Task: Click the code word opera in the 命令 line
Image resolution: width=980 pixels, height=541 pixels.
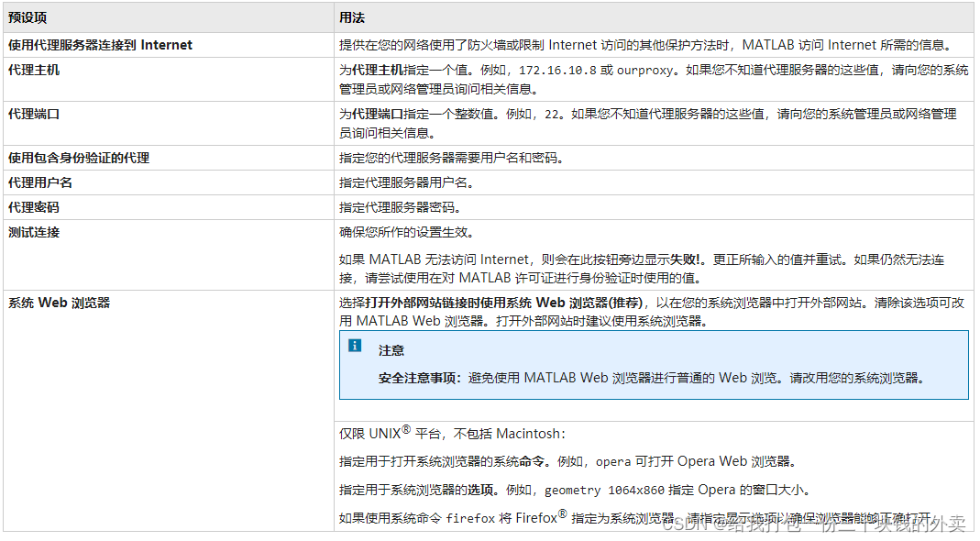Action: [x=613, y=461]
